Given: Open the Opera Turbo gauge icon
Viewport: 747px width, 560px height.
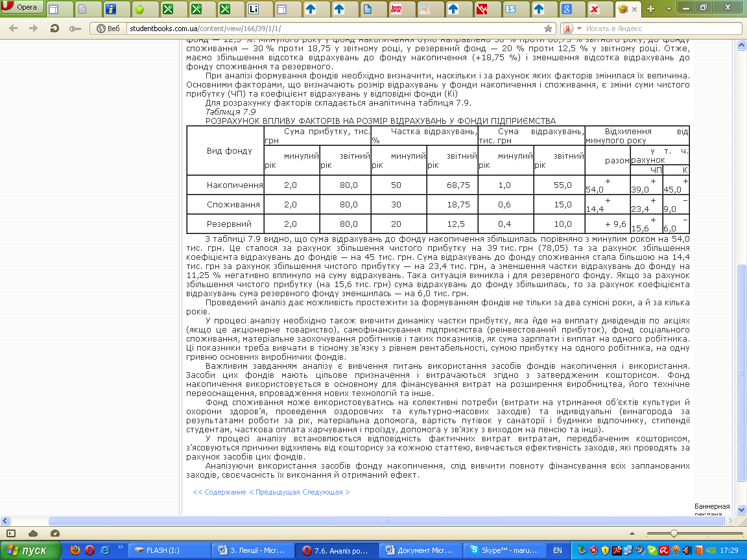Looking at the screenshot, I should click(54, 533).
